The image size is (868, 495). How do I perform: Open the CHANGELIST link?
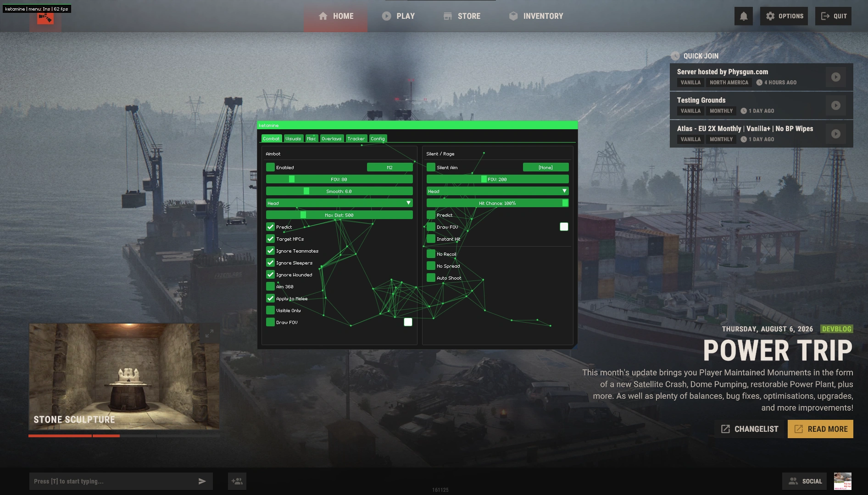pyautogui.click(x=750, y=429)
